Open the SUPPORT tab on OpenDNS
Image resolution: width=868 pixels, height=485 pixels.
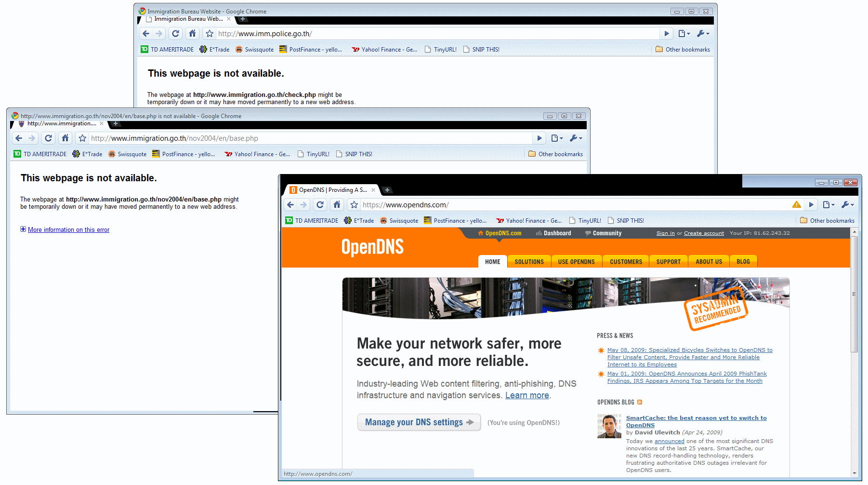(669, 262)
